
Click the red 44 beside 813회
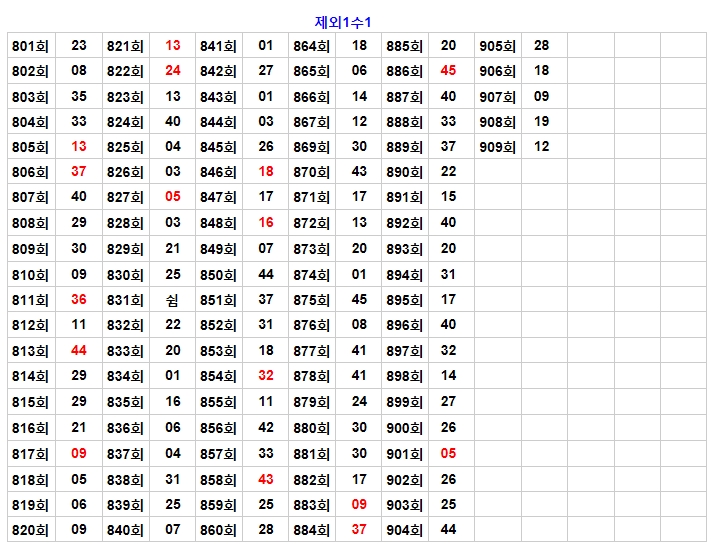point(79,351)
